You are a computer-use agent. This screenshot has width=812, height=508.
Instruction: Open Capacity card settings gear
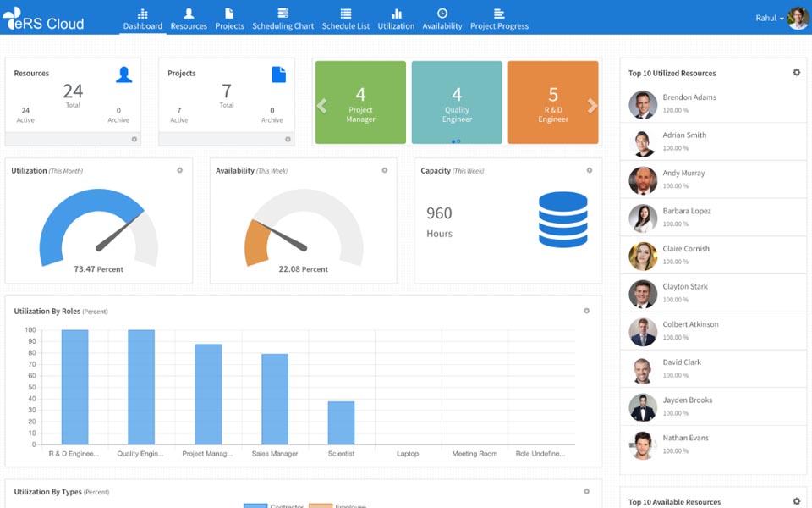pos(590,170)
